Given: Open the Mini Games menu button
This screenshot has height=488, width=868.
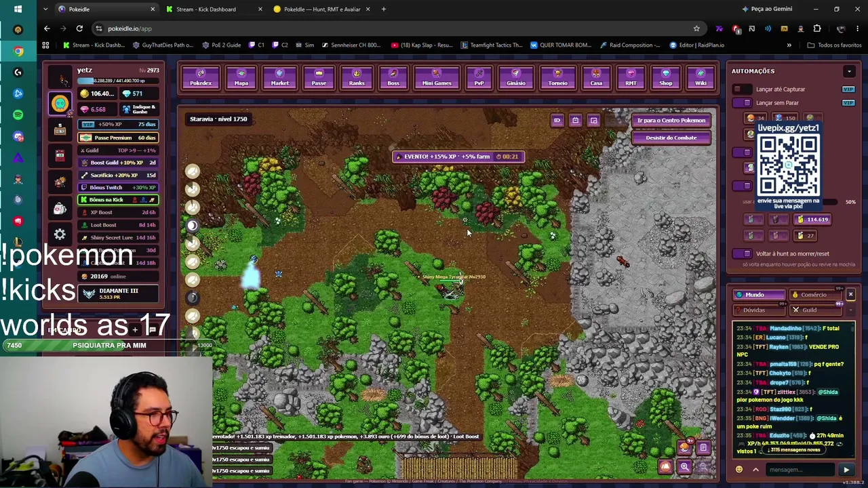Looking at the screenshot, I should point(437,78).
